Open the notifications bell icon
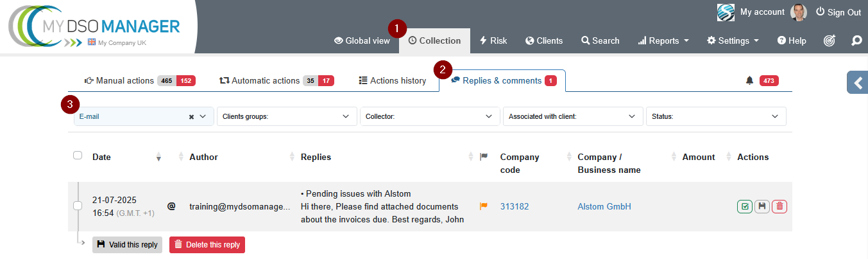Image resolution: width=868 pixels, height=259 pixels. [x=749, y=80]
